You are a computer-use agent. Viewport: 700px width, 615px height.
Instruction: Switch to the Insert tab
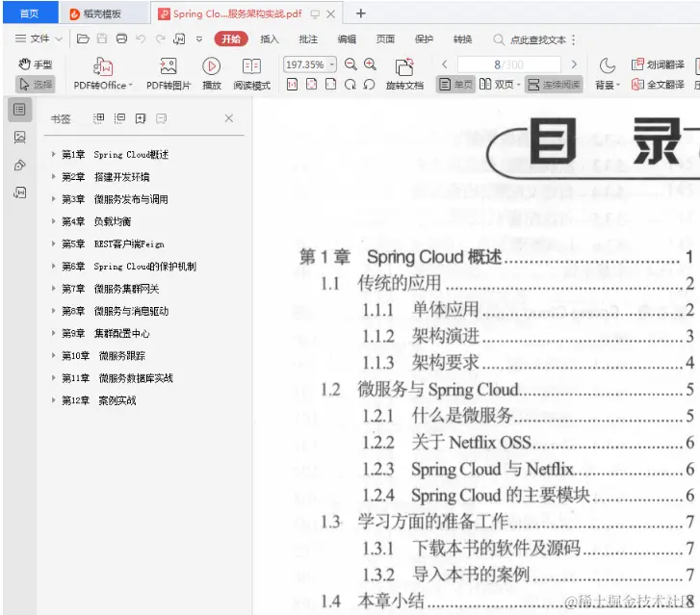coord(270,39)
